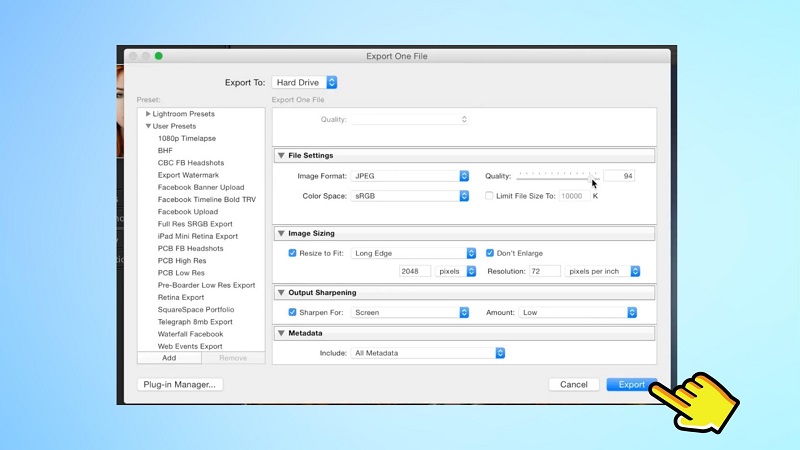Click on the JPEG Quality slider
The image size is (800, 450).
click(557, 176)
